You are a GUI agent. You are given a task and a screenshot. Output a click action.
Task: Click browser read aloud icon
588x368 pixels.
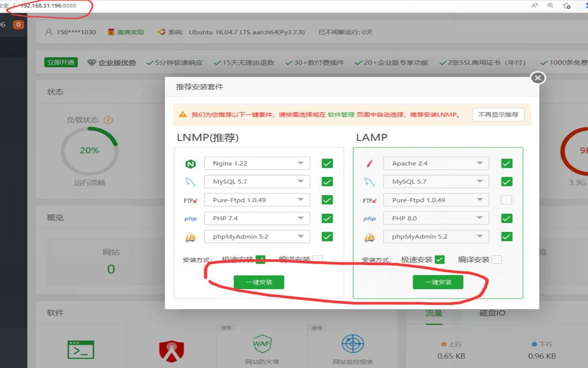[535, 6]
